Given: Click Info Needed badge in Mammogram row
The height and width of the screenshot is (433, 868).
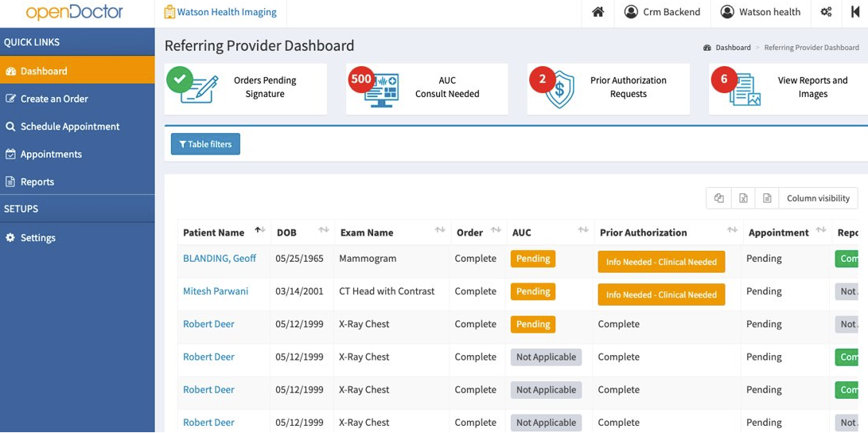Looking at the screenshot, I should tap(661, 262).
